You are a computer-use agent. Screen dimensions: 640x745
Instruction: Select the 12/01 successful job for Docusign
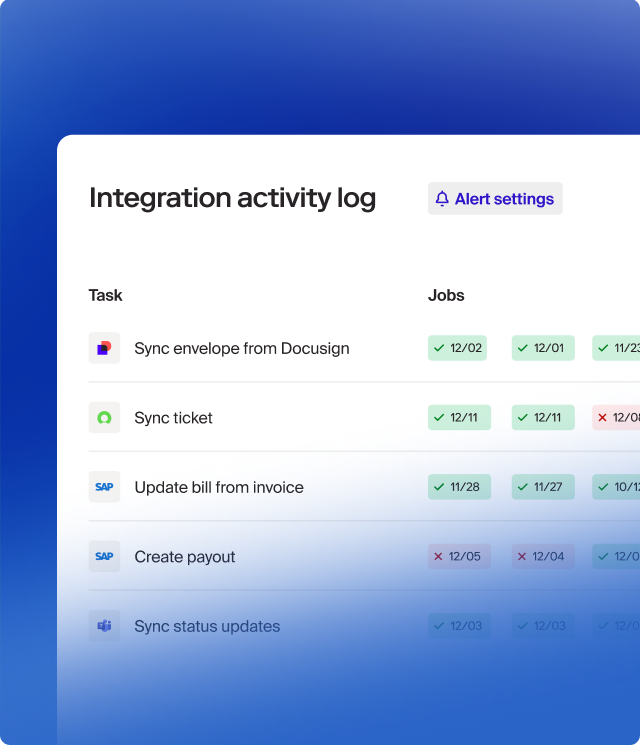543,348
